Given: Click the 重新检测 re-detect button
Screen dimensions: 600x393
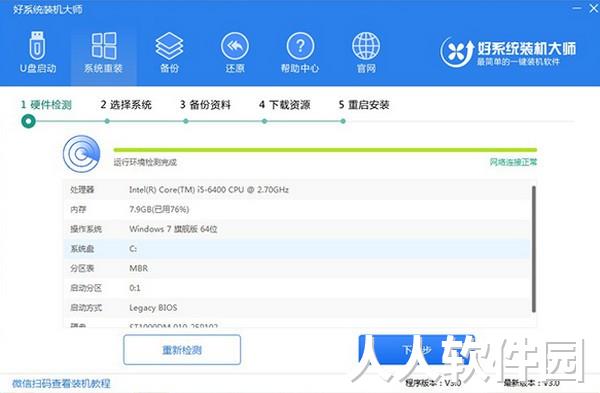Looking at the screenshot, I should click(x=182, y=350).
